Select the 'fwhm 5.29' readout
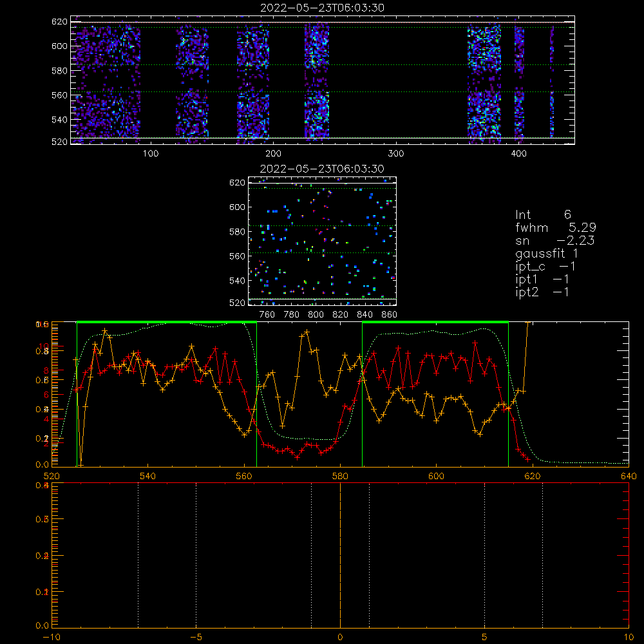Image resolution: width=644 pixels, height=644 pixels. tap(556, 227)
